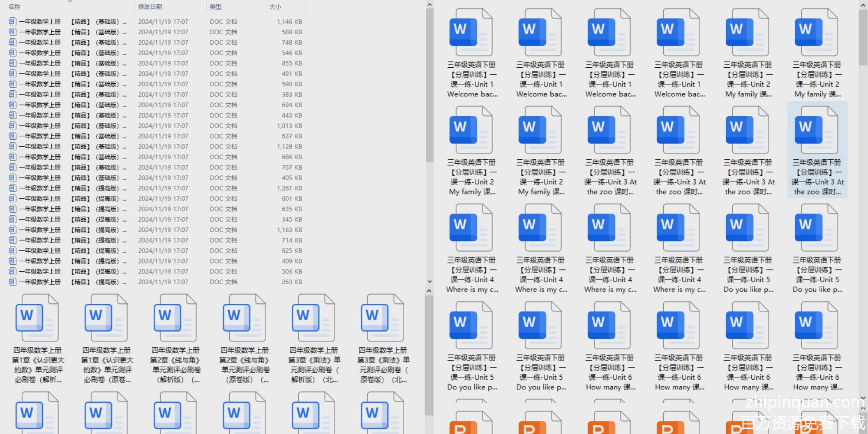The image size is (868, 434).
Task: Select 第3章《乘法》解析版 document icon
Action: (313, 319)
